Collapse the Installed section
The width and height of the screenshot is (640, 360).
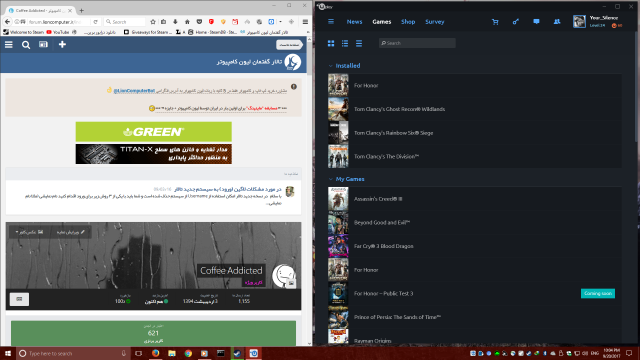331,66
